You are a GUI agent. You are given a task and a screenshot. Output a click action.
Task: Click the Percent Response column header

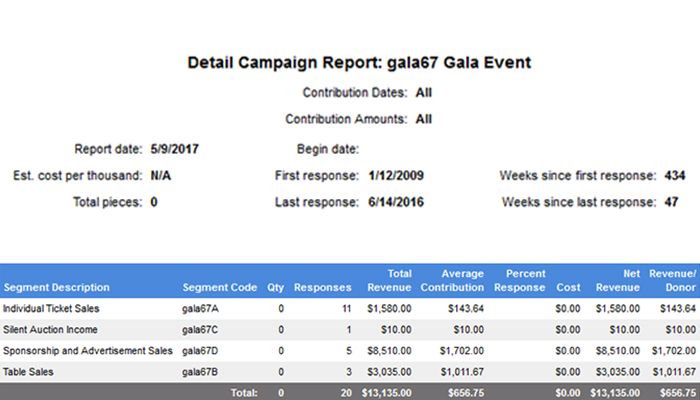point(520,280)
